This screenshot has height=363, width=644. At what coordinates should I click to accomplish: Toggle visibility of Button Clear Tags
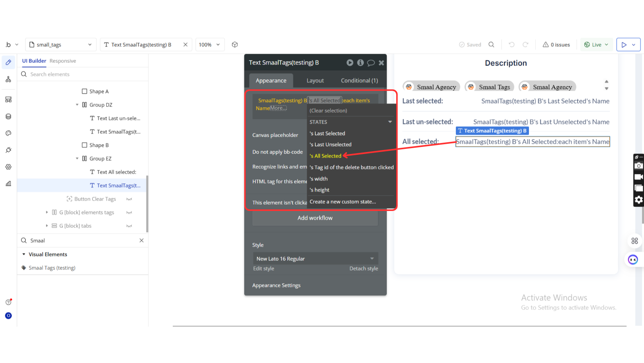129,199
